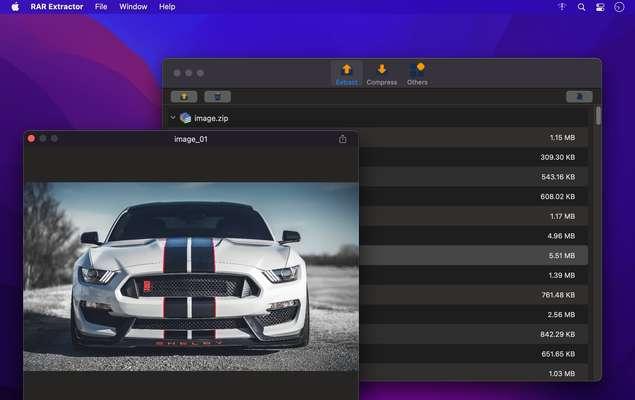Viewport: 635px width, 400px height.
Task: Select the row with size 842.29 KB
Action: click(x=473, y=334)
